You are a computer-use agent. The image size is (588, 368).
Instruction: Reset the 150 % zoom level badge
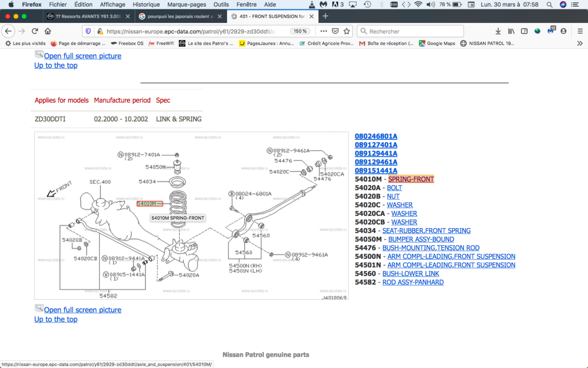tap(300, 31)
